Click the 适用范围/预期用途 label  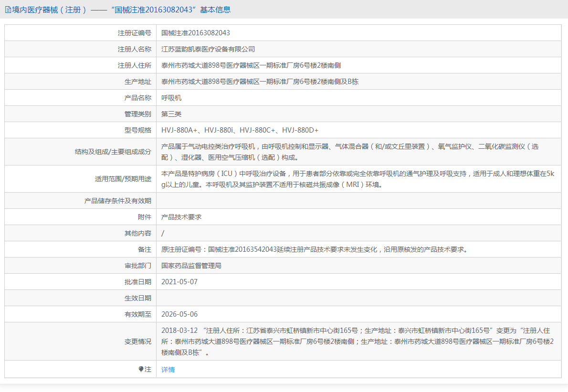(123, 179)
